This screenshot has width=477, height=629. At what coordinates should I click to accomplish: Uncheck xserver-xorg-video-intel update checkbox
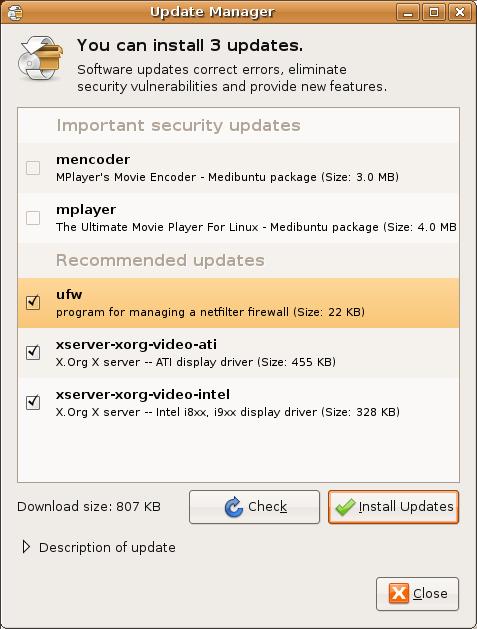click(x=33, y=402)
